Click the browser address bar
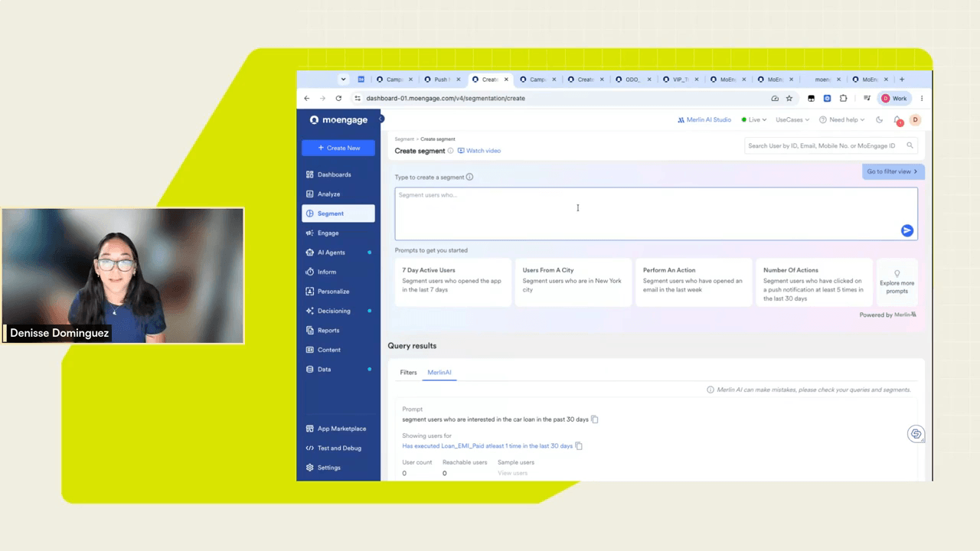This screenshot has height=551, width=980. [563, 98]
